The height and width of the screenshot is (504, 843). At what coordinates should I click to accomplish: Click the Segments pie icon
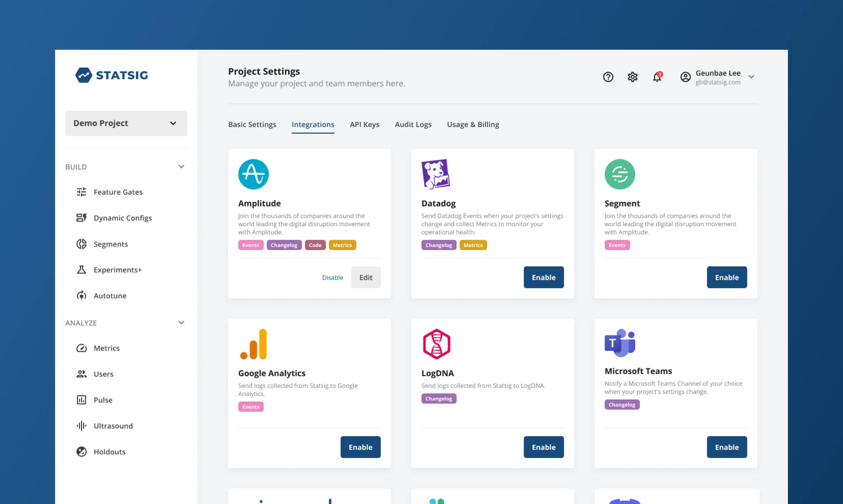pyautogui.click(x=81, y=244)
